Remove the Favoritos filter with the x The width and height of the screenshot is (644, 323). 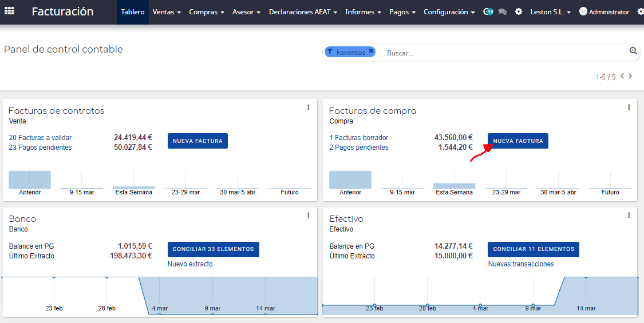372,51
